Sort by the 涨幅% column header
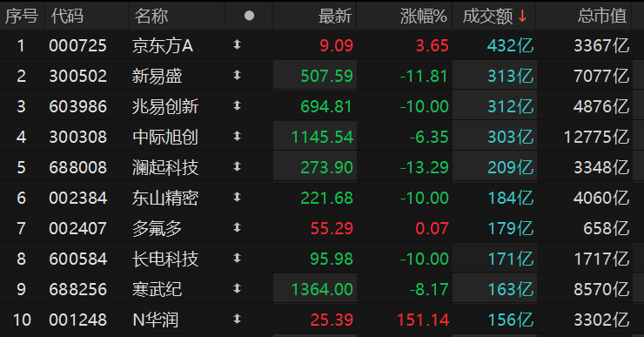 (x=424, y=16)
